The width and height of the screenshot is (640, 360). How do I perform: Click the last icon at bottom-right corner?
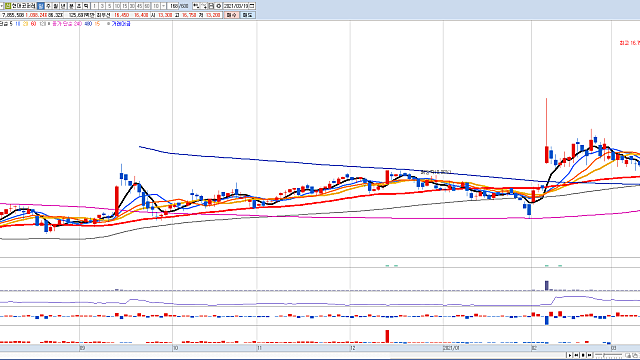[636, 356]
